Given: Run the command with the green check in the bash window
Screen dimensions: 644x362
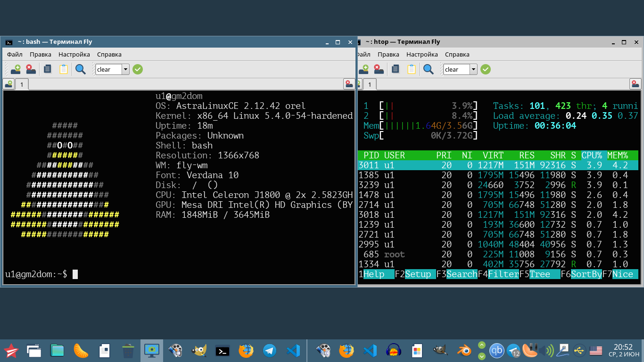Looking at the screenshot, I should click(138, 69).
